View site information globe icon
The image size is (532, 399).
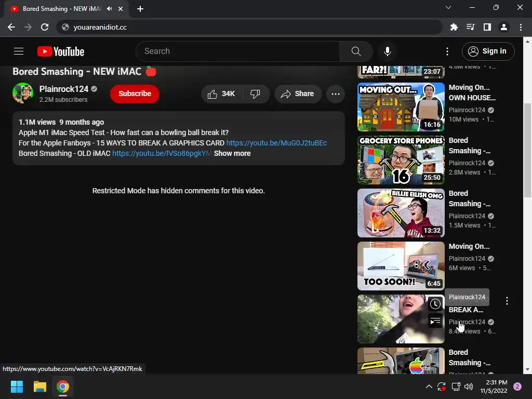tap(65, 27)
